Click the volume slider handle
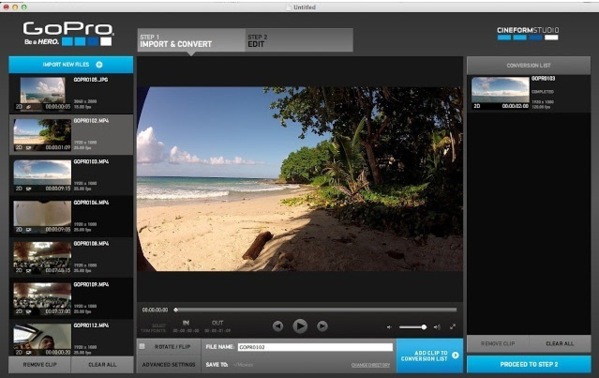599x378 pixels. [424, 327]
